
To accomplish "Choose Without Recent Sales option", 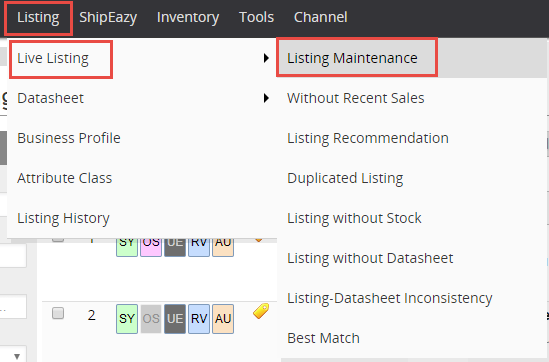I will tap(356, 98).
